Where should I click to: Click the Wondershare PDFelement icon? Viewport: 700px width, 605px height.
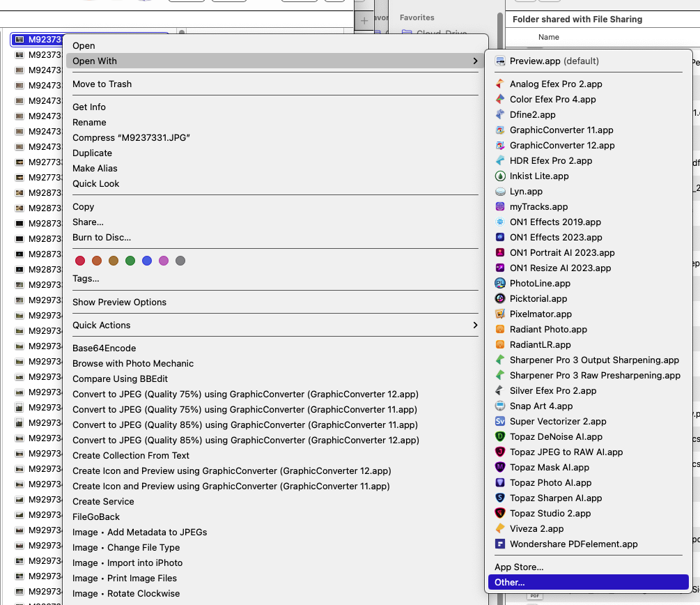tap(500, 544)
